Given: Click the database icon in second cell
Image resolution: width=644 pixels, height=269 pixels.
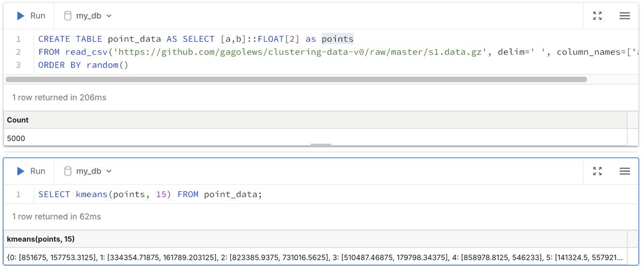Looking at the screenshot, I should point(68,171).
